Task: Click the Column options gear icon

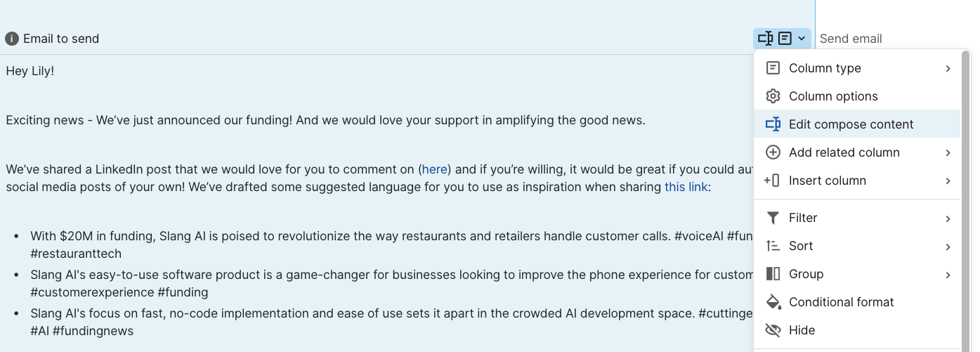Action: coord(773,96)
